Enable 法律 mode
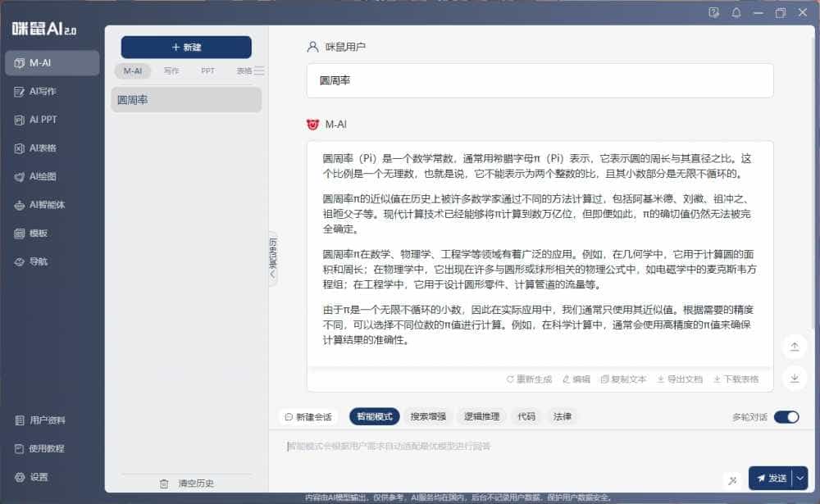The height and width of the screenshot is (504, 820). pyautogui.click(x=563, y=416)
